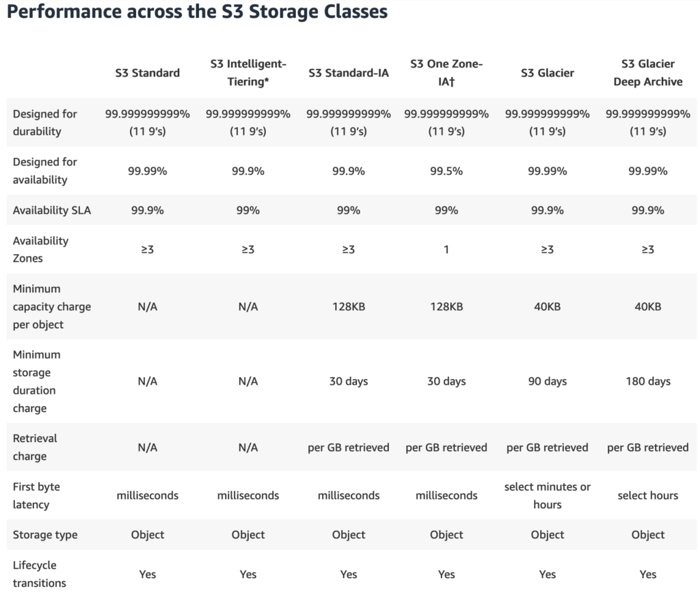Select the Retrieval charge row label
Image resolution: width=700 pixels, height=593 pixels.
coord(36,447)
